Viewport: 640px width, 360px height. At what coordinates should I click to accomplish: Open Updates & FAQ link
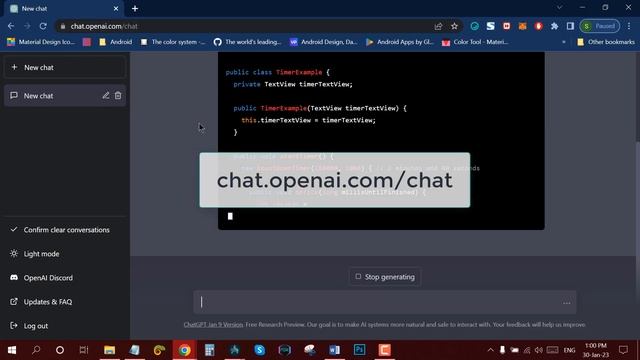point(64,302)
